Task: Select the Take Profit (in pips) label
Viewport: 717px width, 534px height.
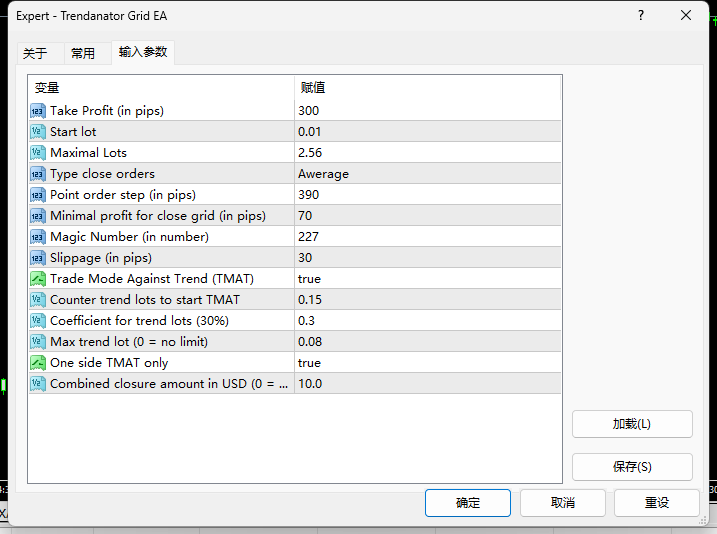Action: (107, 111)
